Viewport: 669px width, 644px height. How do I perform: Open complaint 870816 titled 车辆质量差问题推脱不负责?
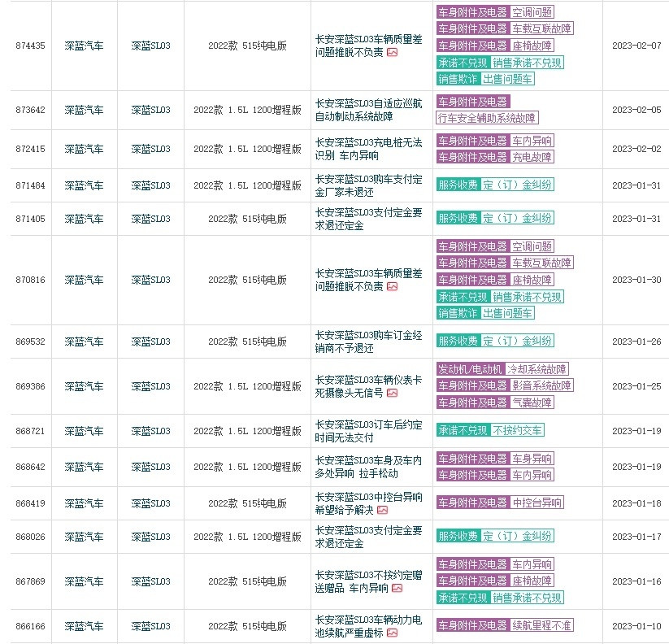[368, 280]
